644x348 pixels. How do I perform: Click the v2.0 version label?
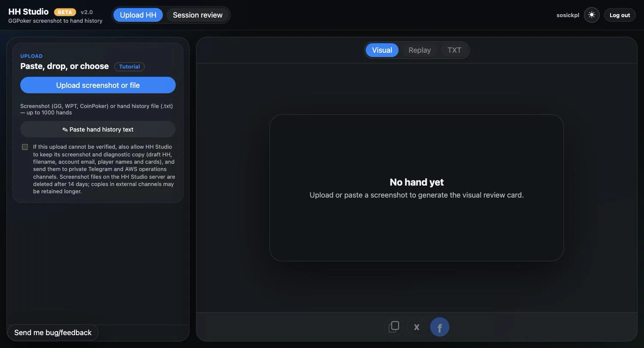point(87,12)
